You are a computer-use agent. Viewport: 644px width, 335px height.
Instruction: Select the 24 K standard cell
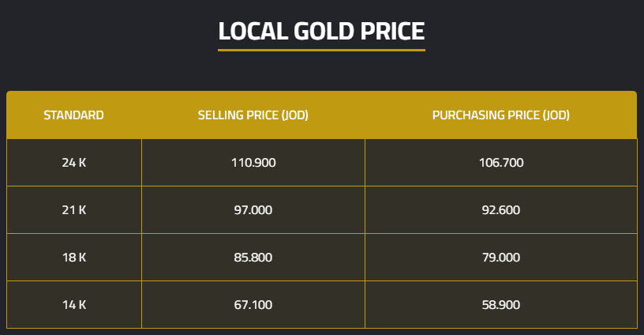tap(73, 163)
